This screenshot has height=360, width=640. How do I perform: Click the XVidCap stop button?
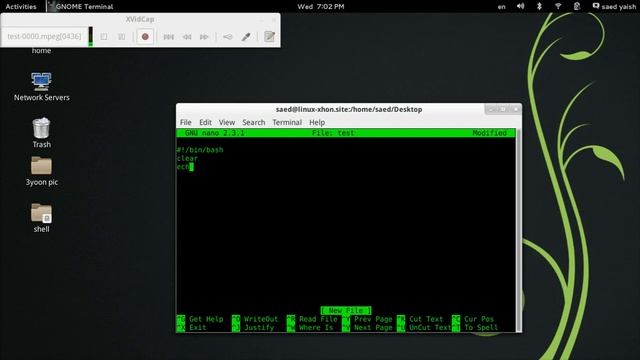104,37
